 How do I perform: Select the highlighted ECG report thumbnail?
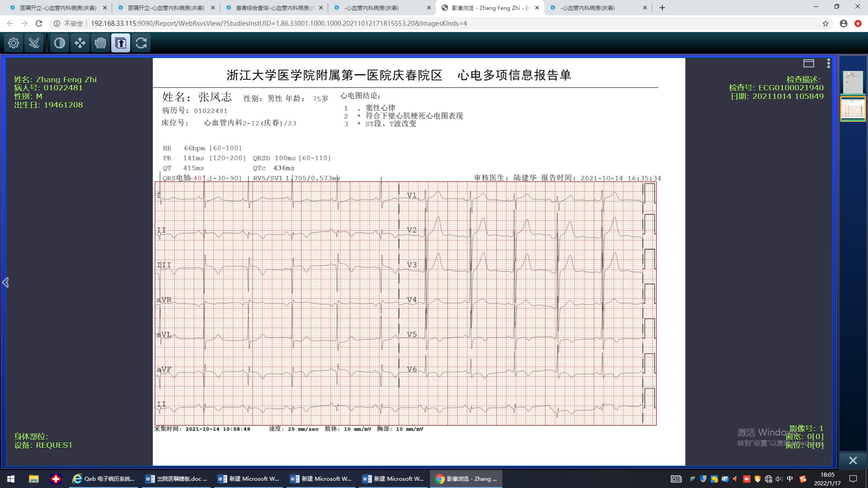pos(853,108)
